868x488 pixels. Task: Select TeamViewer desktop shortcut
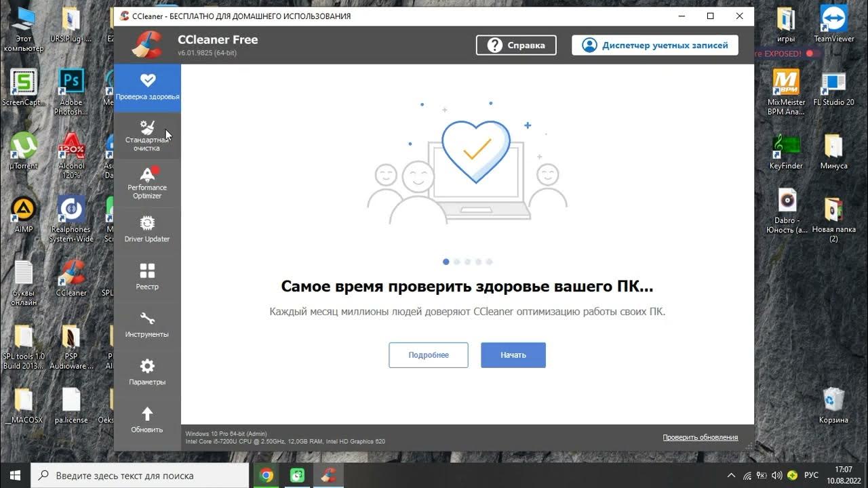click(x=834, y=25)
